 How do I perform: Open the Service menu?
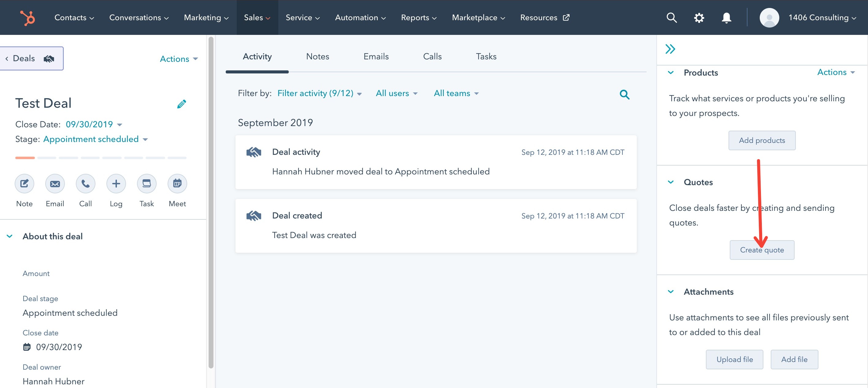[x=302, y=17]
